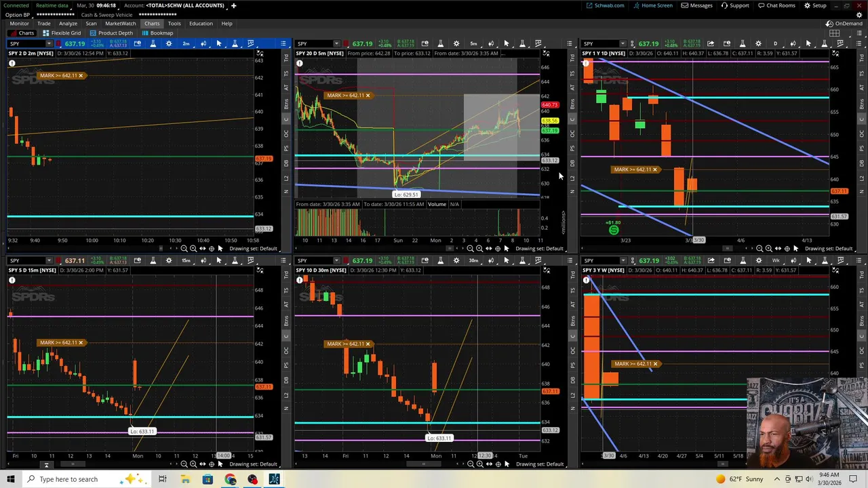Click crosshair icon under SPY 1 Y 1D chart
This screenshot has width=868, height=488.
(x=787, y=248)
